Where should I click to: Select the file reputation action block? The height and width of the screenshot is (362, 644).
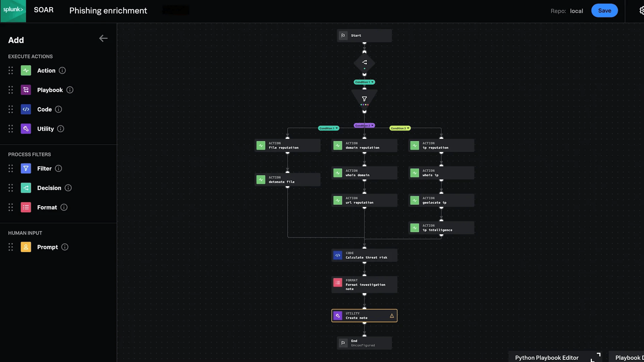pos(287,145)
